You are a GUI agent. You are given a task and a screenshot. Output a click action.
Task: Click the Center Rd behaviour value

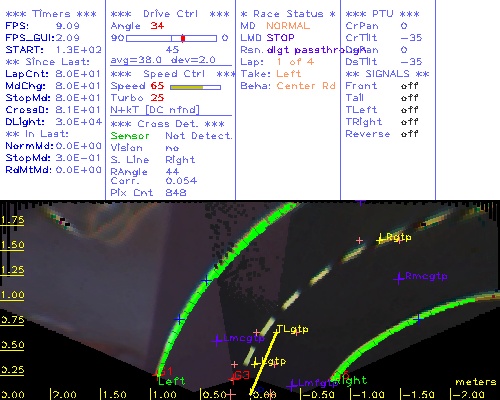tap(306, 86)
